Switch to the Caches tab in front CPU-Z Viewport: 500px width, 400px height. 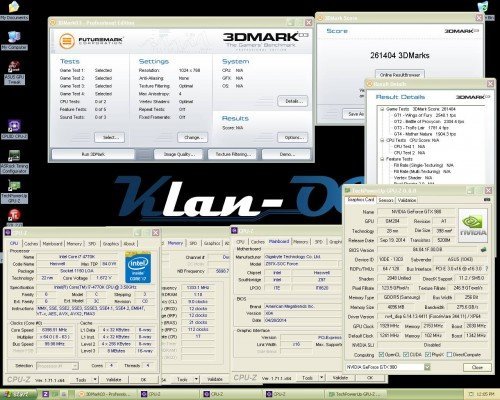click(31, 244)
